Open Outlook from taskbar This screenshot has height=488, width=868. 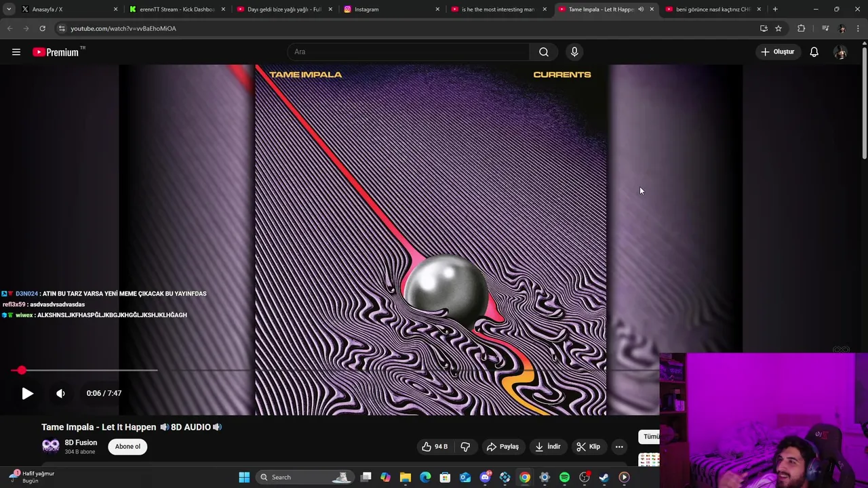(465, 477)
